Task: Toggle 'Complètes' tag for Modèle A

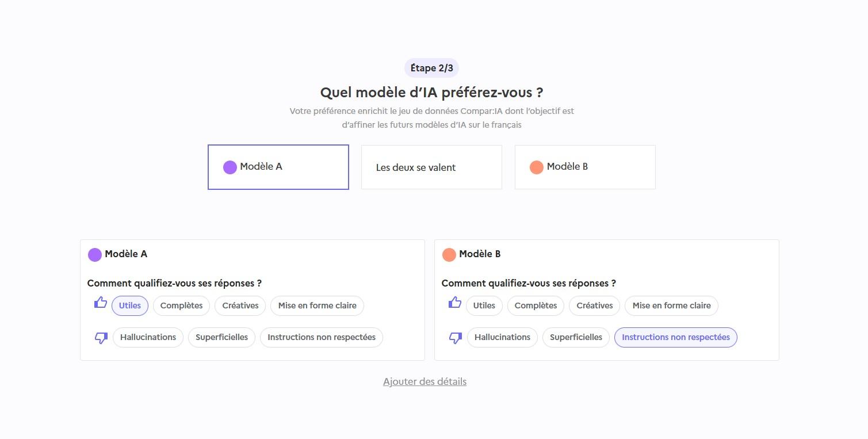Action: click(x=181, y=306)
